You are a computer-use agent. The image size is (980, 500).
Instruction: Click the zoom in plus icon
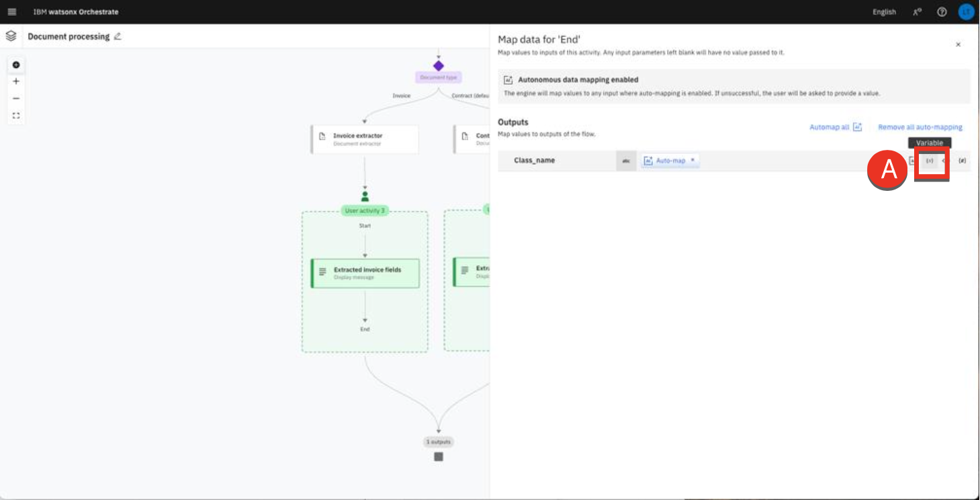(x=16, y=81)
